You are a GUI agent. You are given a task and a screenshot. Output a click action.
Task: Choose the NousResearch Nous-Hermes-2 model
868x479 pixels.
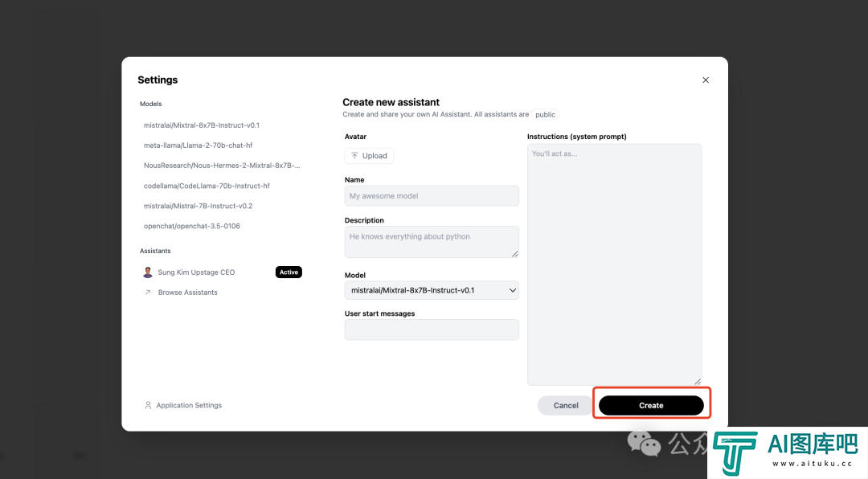[221, 166]
